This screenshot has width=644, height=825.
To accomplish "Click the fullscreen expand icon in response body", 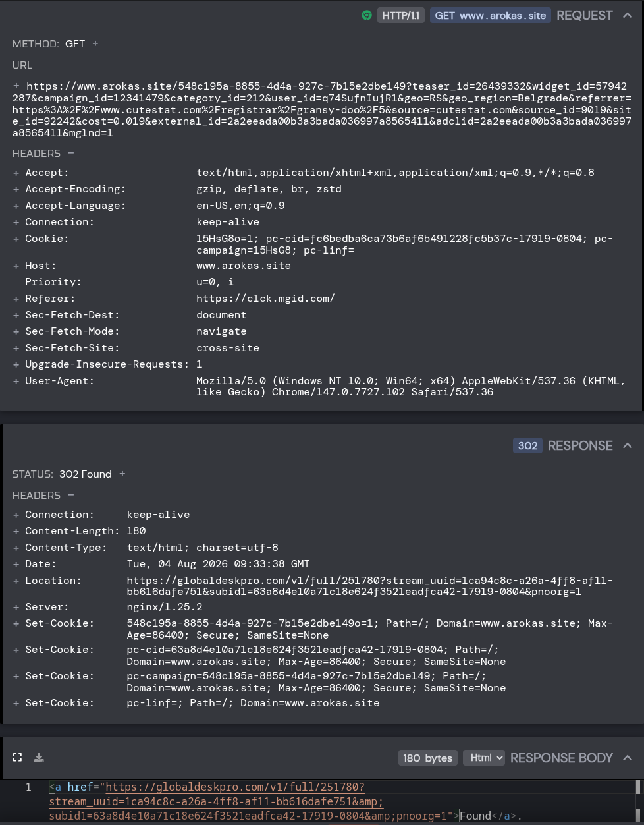I will point(18,758).
